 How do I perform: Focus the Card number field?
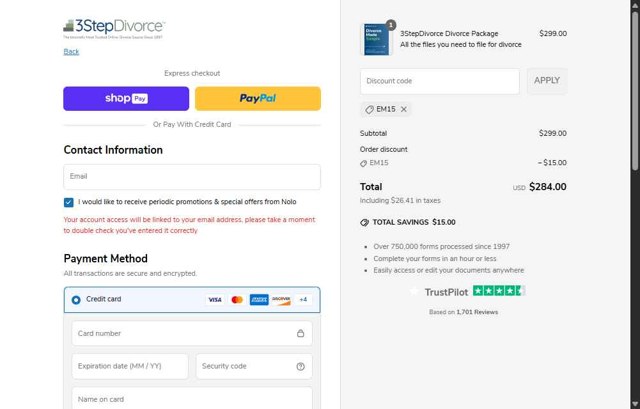pos(192,333)
